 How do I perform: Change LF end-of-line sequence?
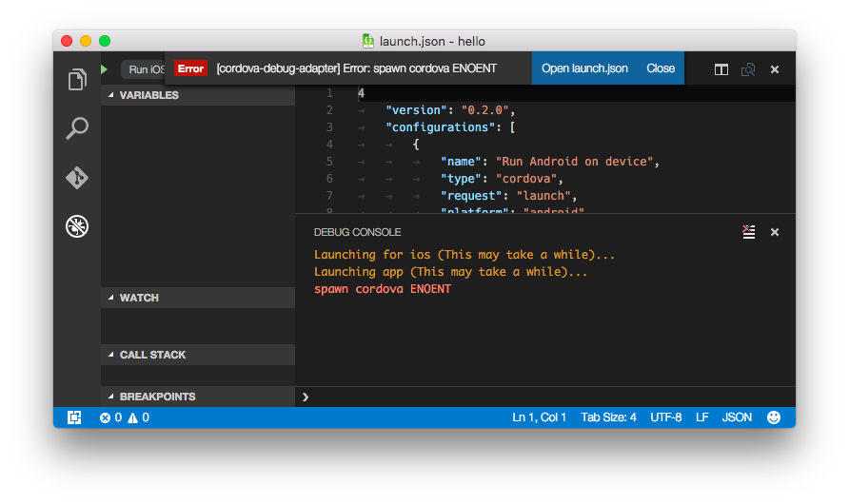(x=701, y=417)
